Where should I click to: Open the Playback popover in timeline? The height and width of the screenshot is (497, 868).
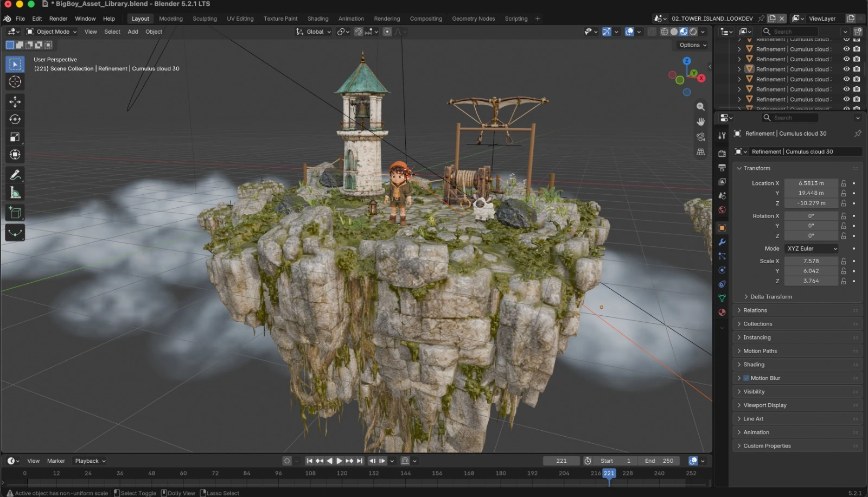point(90,461)
